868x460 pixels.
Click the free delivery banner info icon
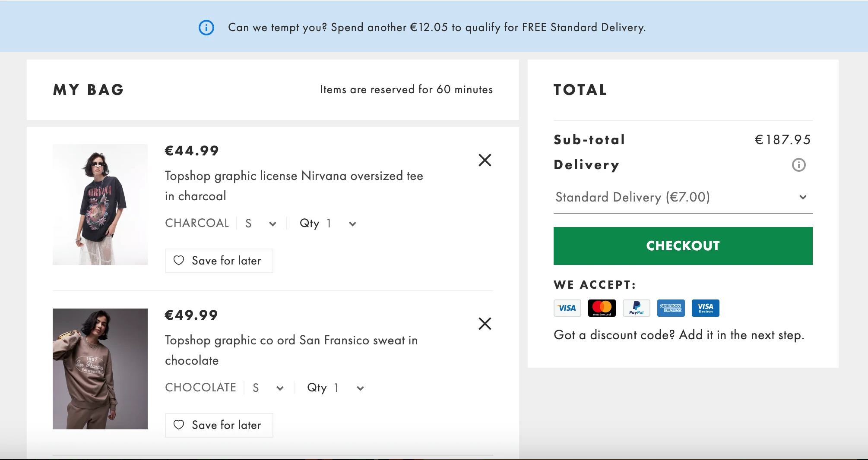[x=206, y=28]
